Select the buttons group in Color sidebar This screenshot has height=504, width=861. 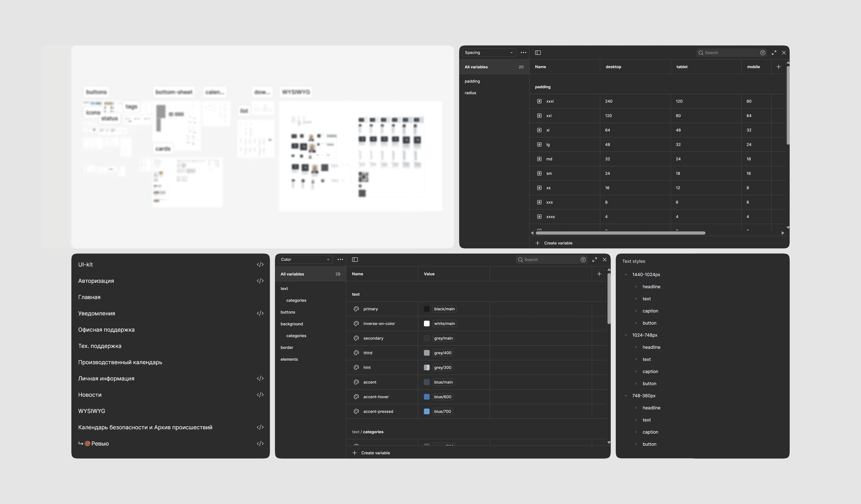click(288, 312)
